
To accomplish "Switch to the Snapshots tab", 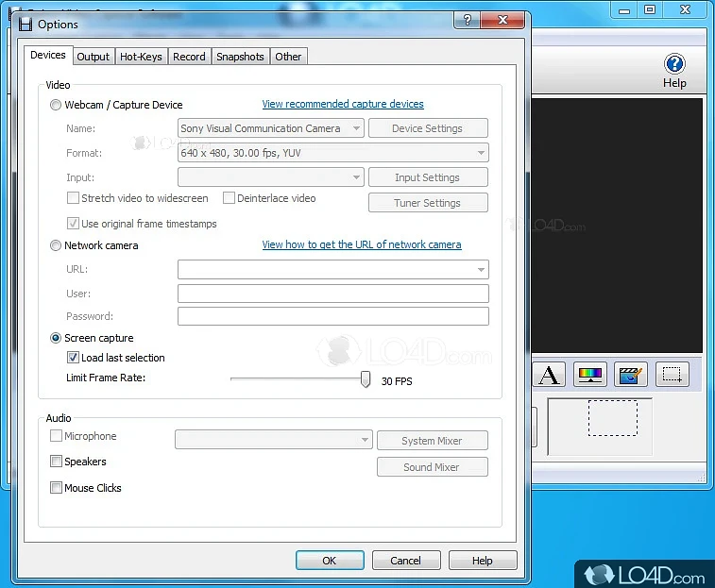I will click(x=240, y=57).
